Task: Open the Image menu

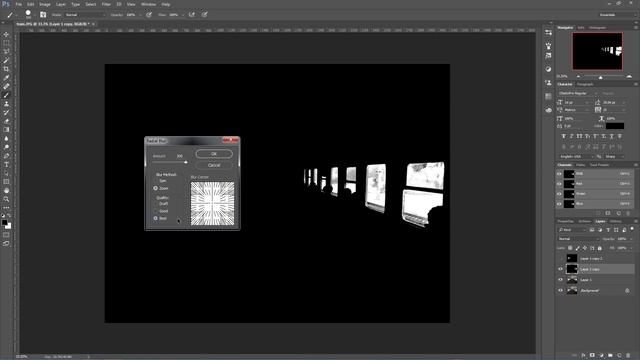Action: pos(45,4)
